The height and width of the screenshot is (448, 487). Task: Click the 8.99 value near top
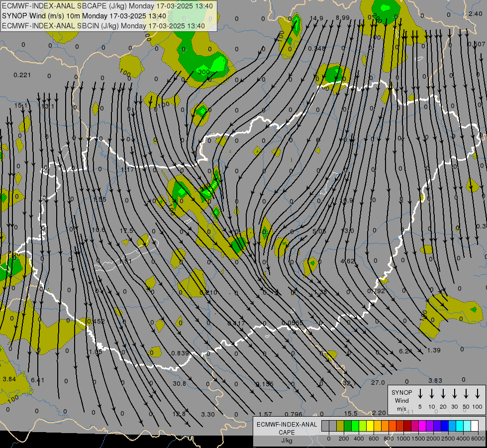tap(343, 18)
